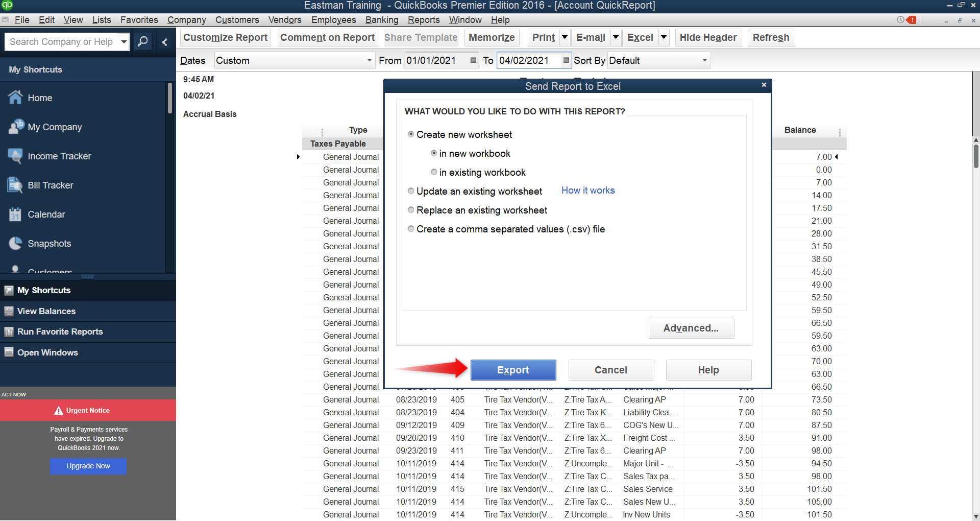Open the Calendar shortcut icon

click(15, 214)
